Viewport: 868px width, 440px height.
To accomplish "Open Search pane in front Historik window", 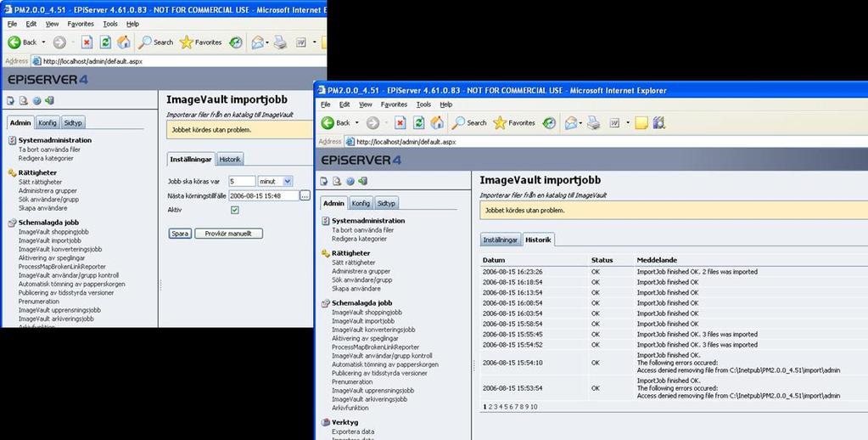I will pyautogui.click(x=469, y=122).
